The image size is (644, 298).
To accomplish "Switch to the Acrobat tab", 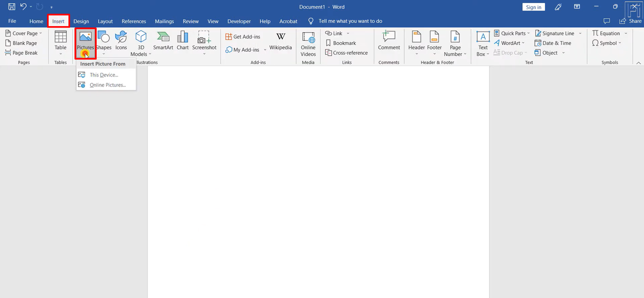I will click(x=288, y=21).
